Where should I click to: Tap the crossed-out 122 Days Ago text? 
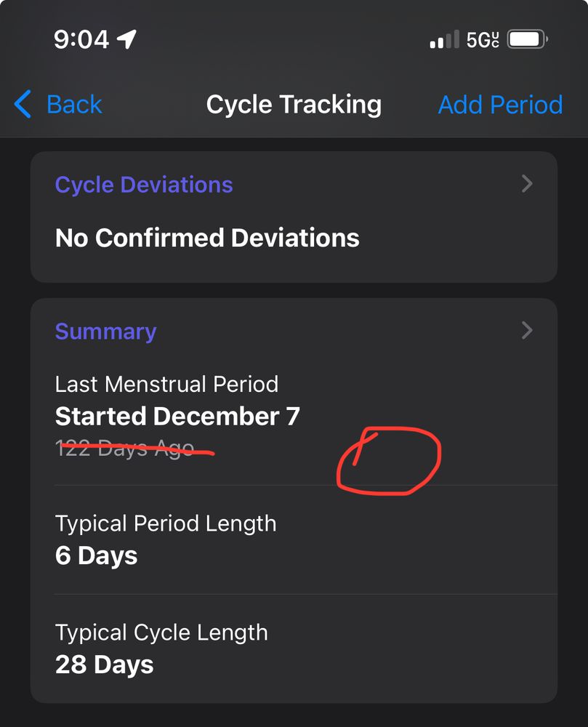click(124, 449)
